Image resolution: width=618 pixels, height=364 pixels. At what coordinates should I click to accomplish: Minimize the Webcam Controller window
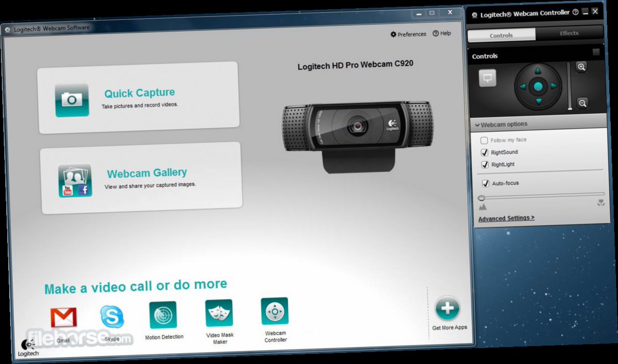(x=585, y=11)
